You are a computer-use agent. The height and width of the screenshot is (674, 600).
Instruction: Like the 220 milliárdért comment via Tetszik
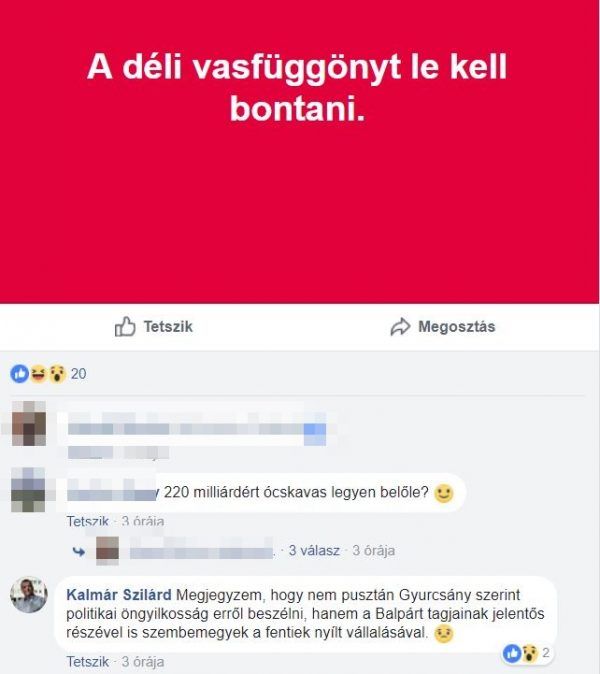88,521
